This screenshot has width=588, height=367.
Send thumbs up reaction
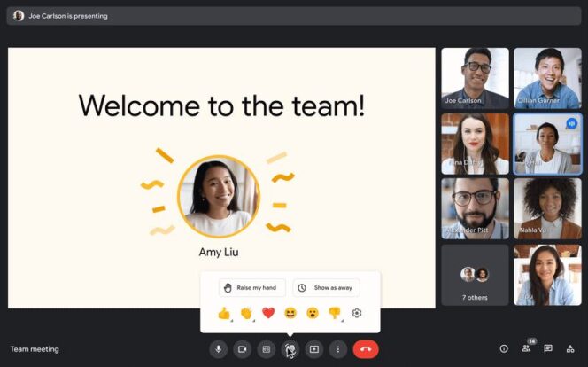click(224, 313)
